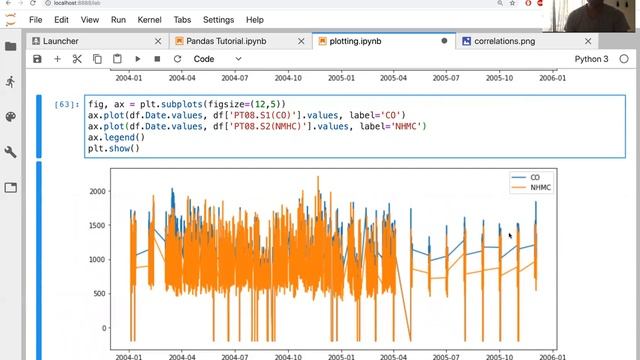Click inside code cell 63 editor
The width and height of the screenshot is (640, 360).
click(x=355, y=126)
